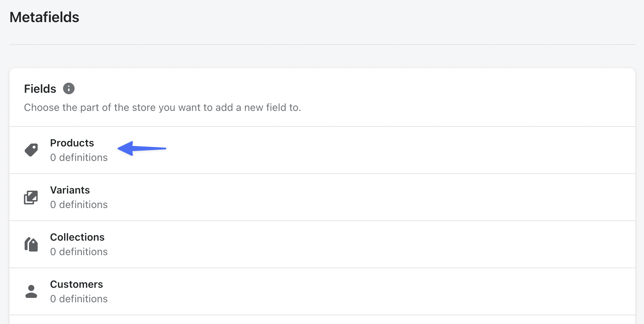
Task: Click the 0 definitions text under Collections
Action: [x=79, y=252]
